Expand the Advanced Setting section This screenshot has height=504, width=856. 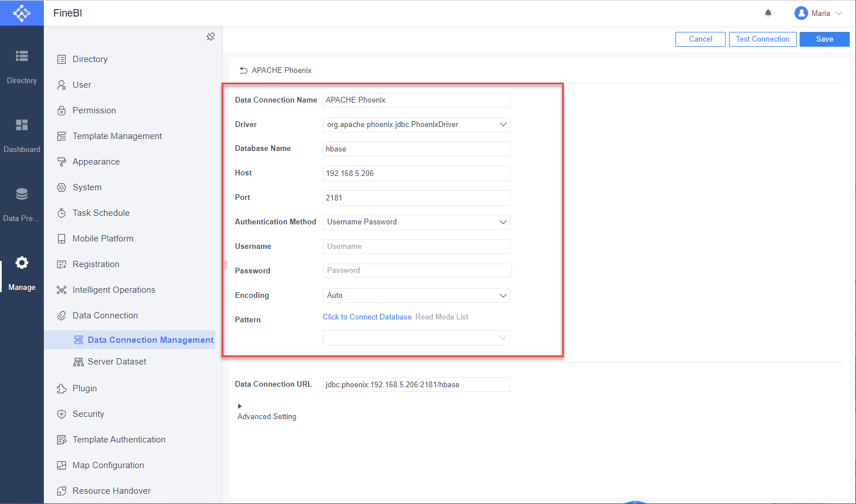tap(266, 411)
